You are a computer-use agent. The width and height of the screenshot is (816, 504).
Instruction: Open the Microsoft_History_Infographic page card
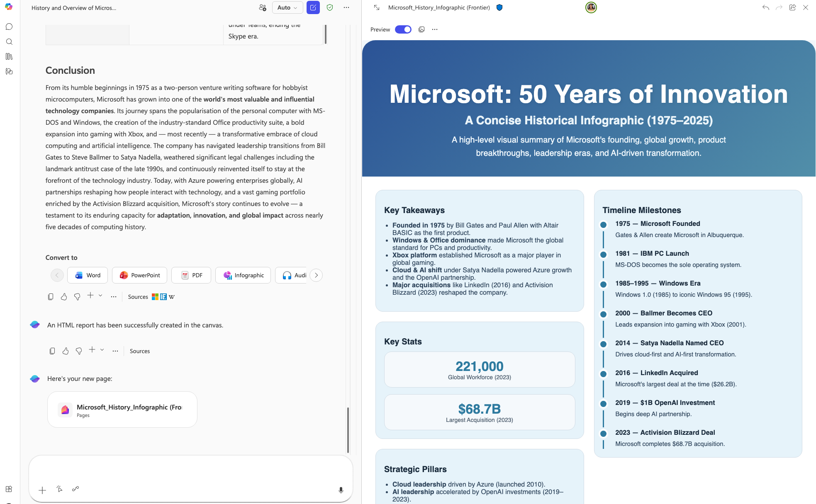pos(122,409)
